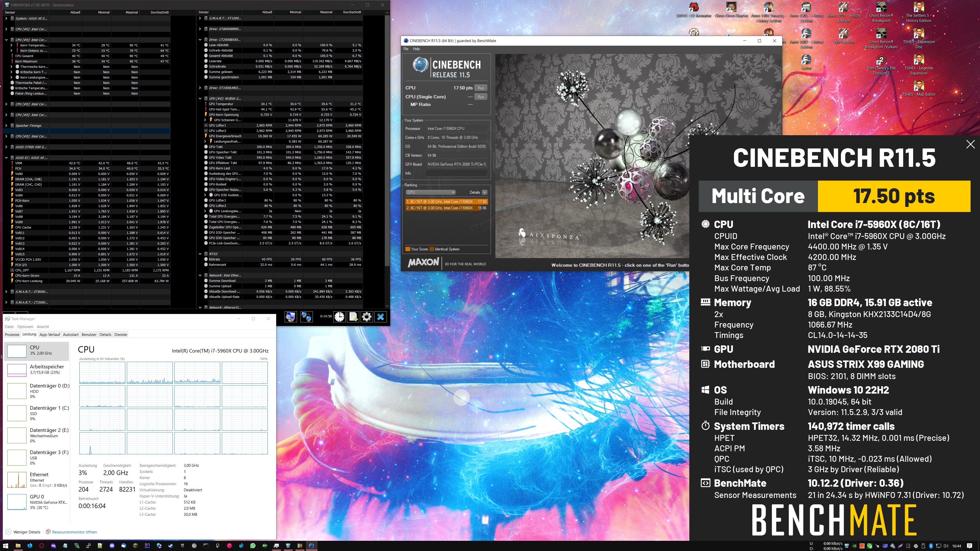The width and height of the screenshot is (980, 551).
Task: Open The Settlers 5 History Edition shortcut
Action: pyautogui.click(x=918, y=12)
